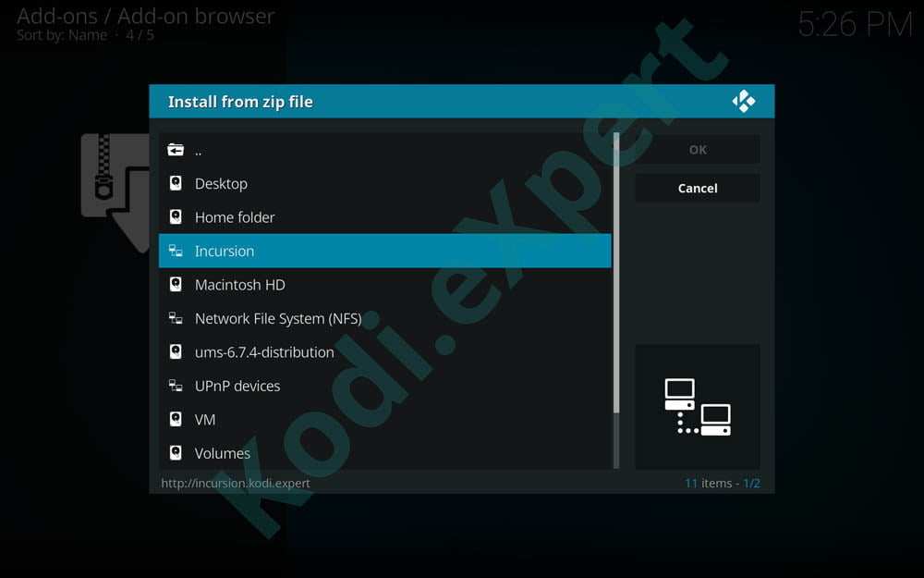
Task: Select the Volumes entry
Action: coord(384,453)
